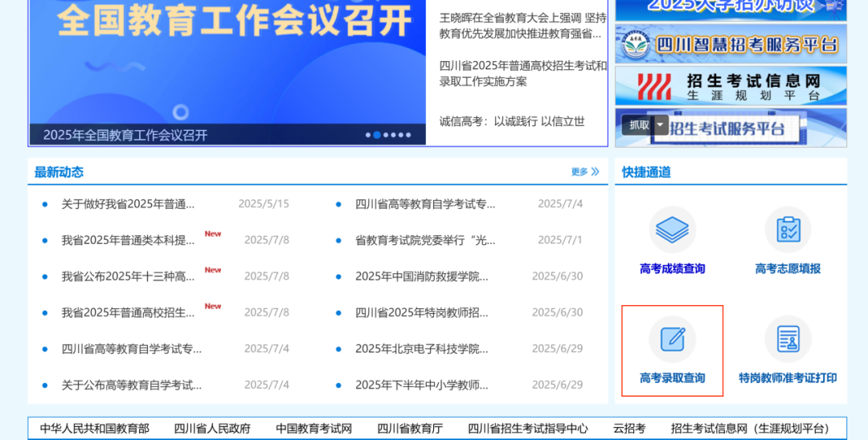Click date 2025/5/15
Image resolution: width=868 pixels, height=440 pixels.
pos(264,204)
